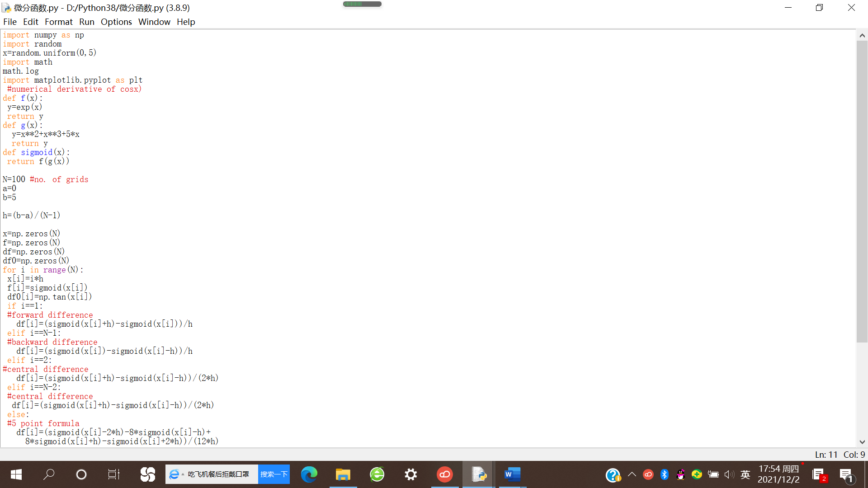
Task: Click the 'Ln: 11' status bar indicator
Action: [x=826, y=455]
